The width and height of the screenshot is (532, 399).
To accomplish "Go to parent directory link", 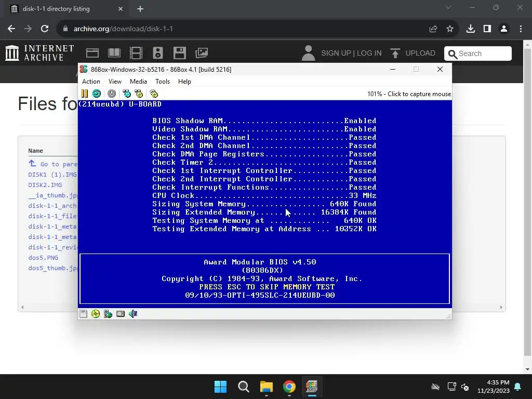I will click(53, 164).
